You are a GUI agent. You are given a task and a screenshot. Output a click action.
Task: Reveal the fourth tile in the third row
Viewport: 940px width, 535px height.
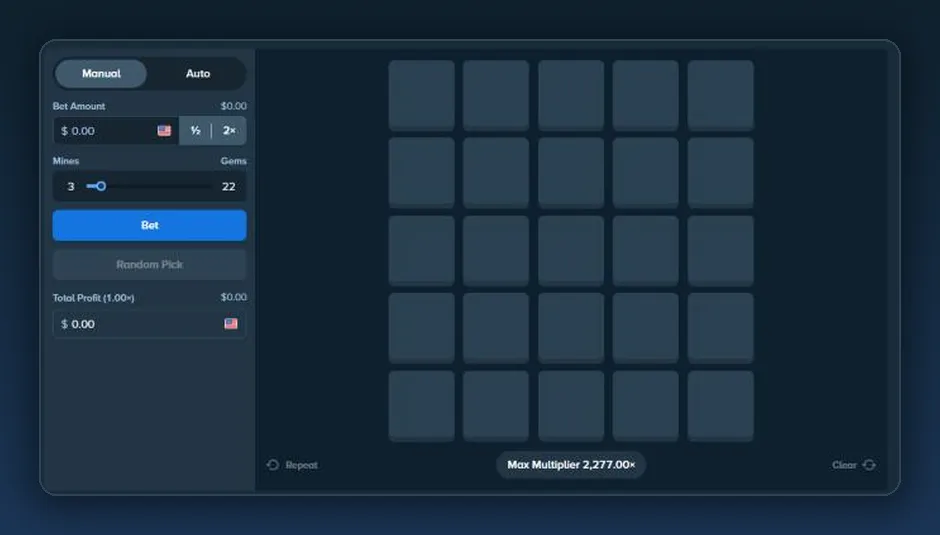(x=646, y=251)
